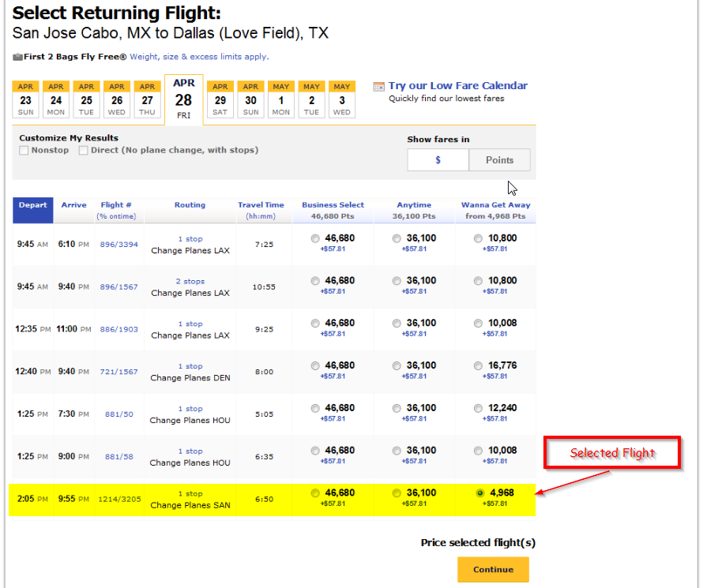The image size is (703, 588).
Task: Select the Apr 28 Fri date tab
Action: [184, 99]
